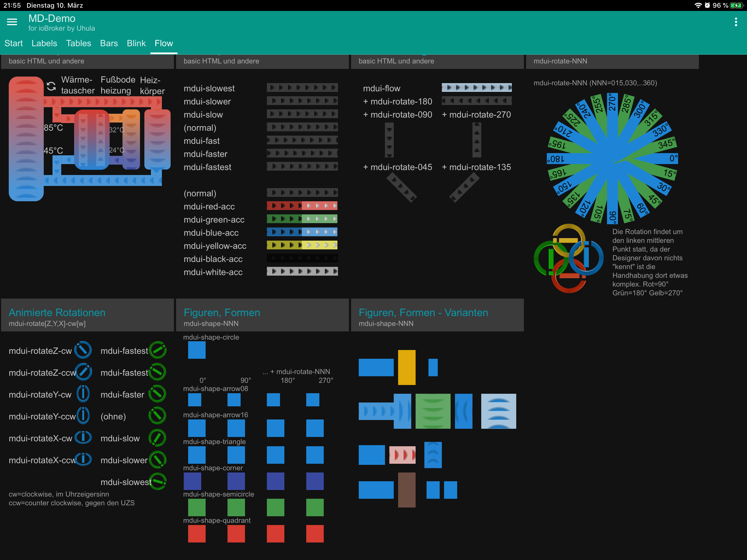747x560 pixels.
Task: Click the green icon next to mdui-faster
Action: [157, 394]
